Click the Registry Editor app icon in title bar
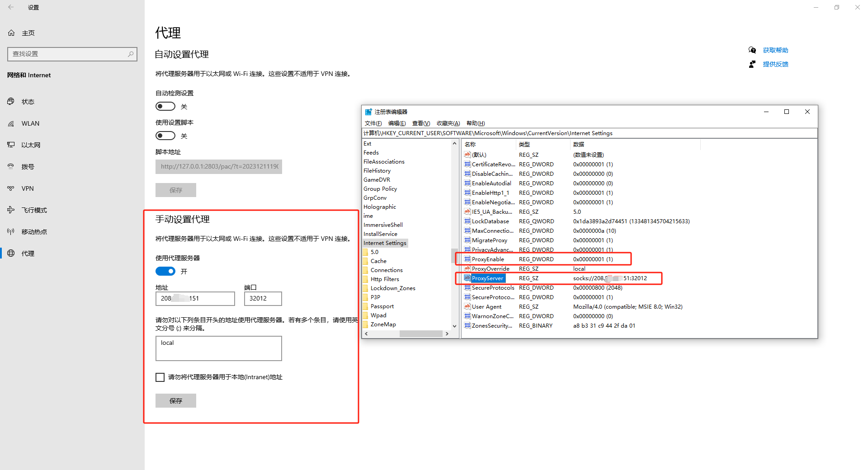This screenshot has height=470, width=868. (368, 112)
